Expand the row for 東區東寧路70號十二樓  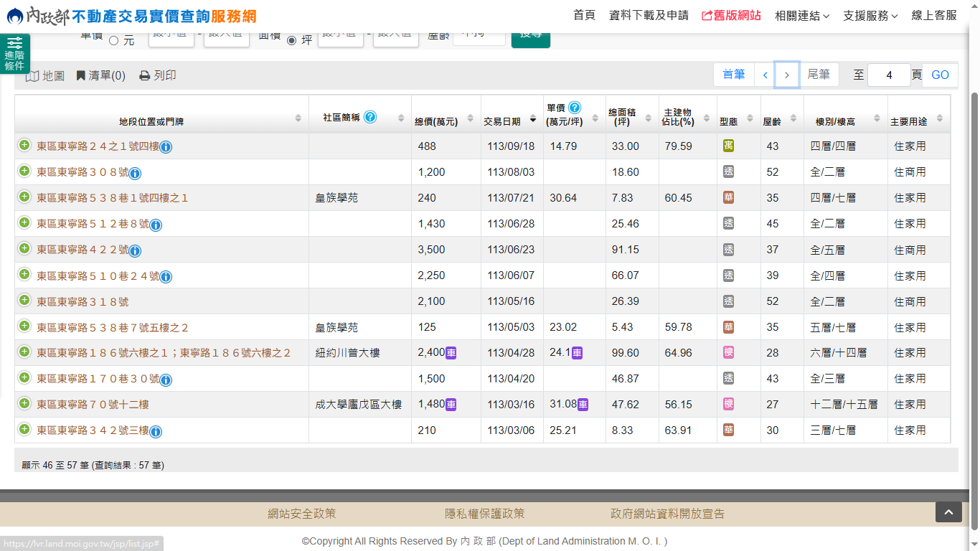click(x=24, y=404)
